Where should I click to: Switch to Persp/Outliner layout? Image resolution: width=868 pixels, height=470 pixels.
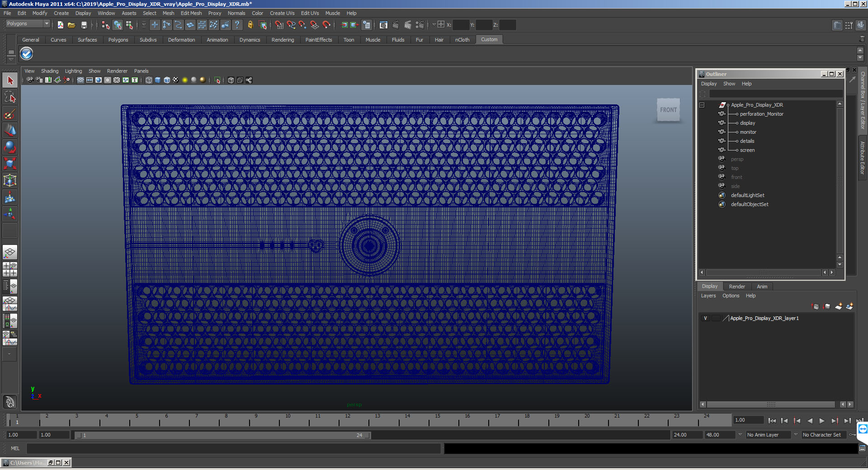pyautogui.click(x=10, y=286)
